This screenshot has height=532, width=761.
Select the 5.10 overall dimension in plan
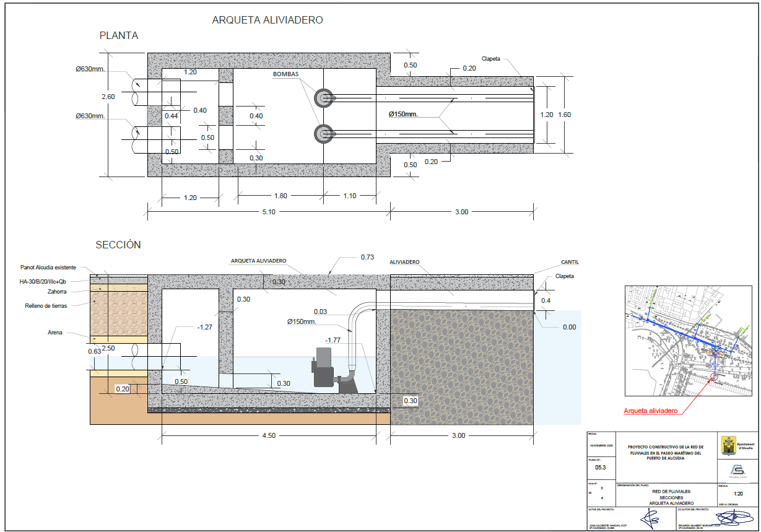[x=269, y=212]
